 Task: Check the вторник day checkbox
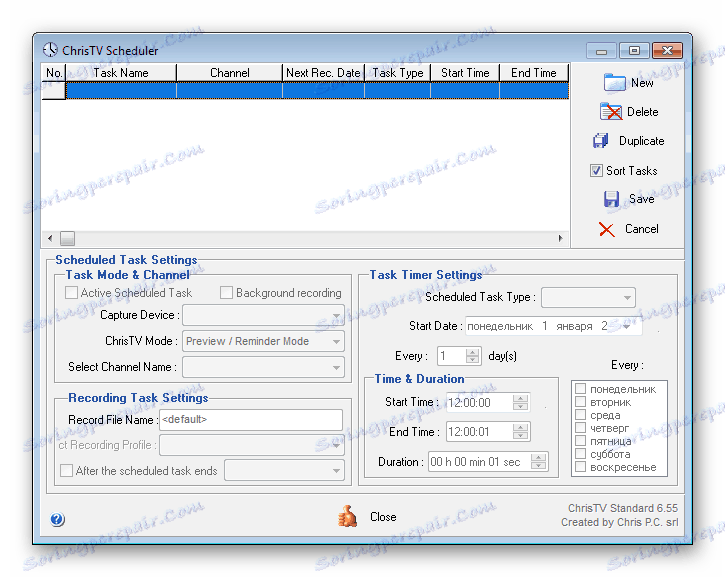(581, 401)
